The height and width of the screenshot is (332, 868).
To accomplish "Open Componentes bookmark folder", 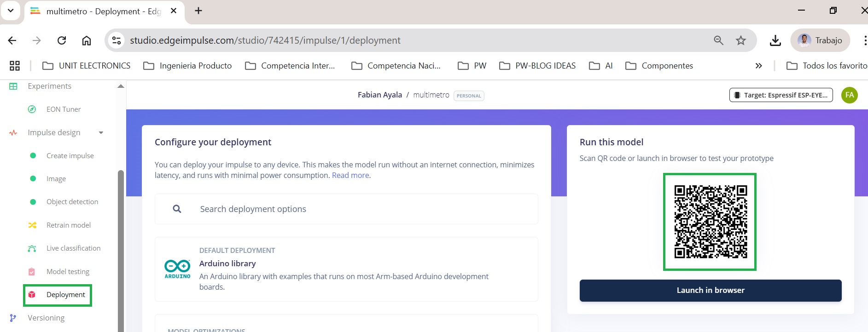I will coord(659,66).
